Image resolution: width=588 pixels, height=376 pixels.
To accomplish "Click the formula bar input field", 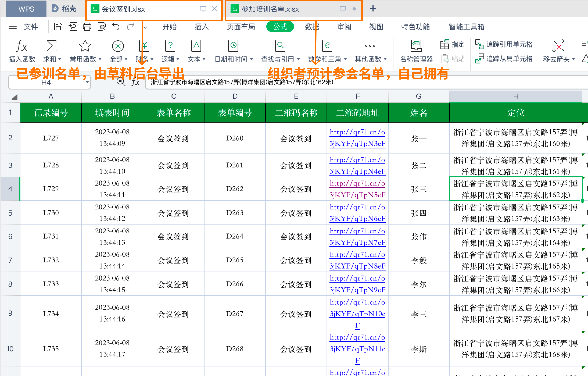I will [x=366, y=82].
